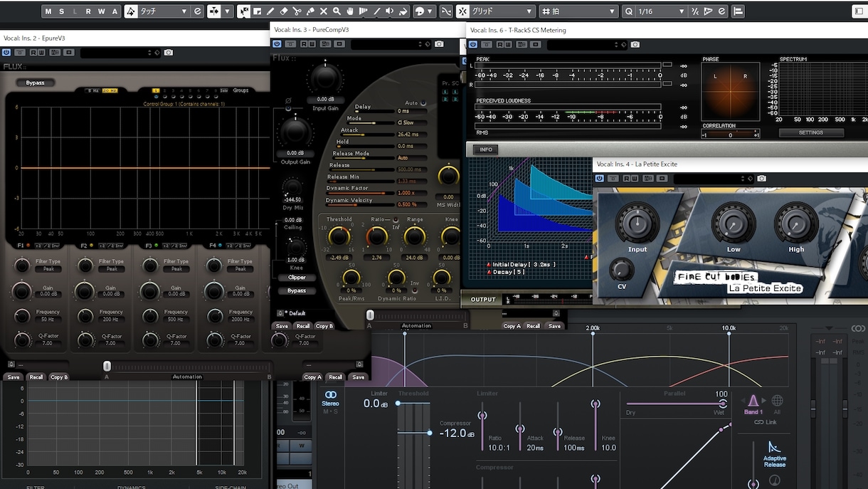The width and height of the screenshot is (868, 489).
Task: Click INFO button in reverb plugin
Action: pyautogui.click(x=486, y=149)
